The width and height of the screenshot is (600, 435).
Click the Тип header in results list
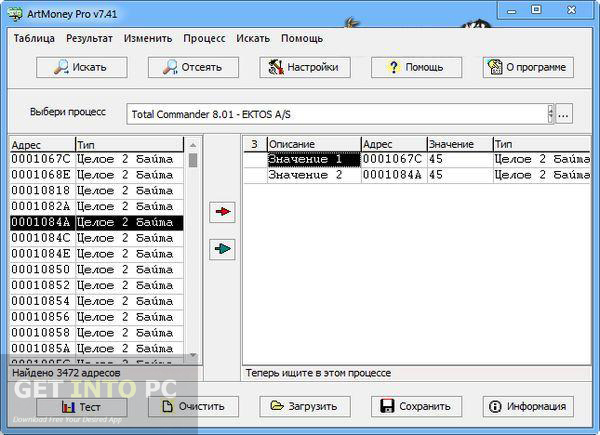[x=129, y=145]
